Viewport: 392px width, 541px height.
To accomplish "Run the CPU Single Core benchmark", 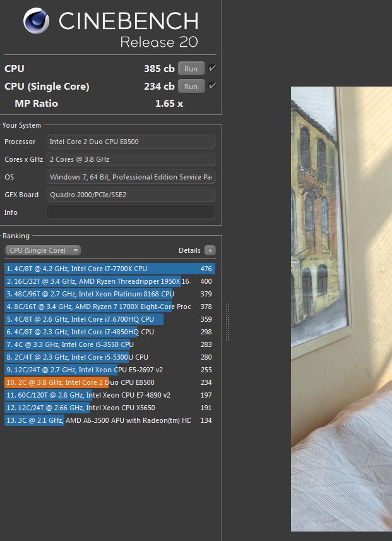I will [x=191, y=86].
